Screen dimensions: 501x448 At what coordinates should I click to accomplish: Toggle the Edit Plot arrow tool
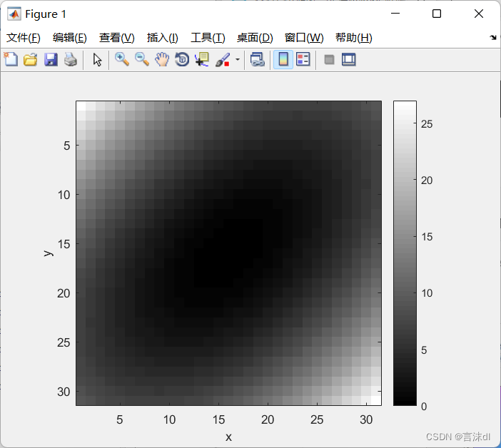pyautogui.click(x=98, y=60)
